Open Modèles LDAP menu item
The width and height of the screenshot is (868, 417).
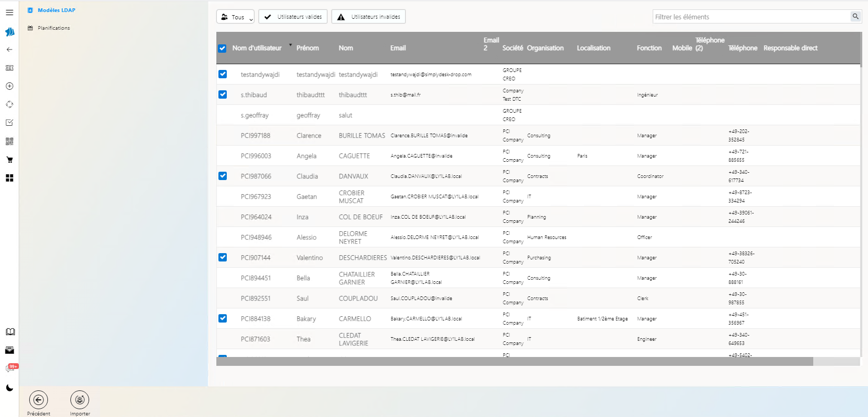56,10
